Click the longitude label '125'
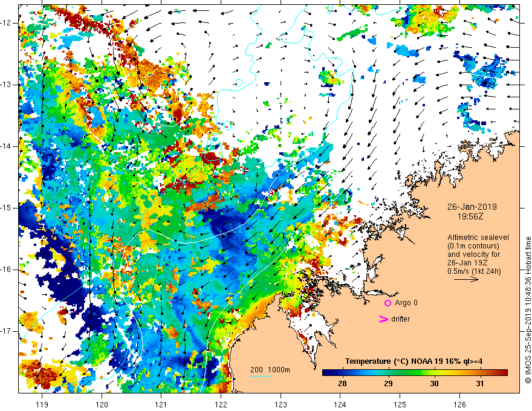Screen dimensions: 532x411 coord(400,404)
